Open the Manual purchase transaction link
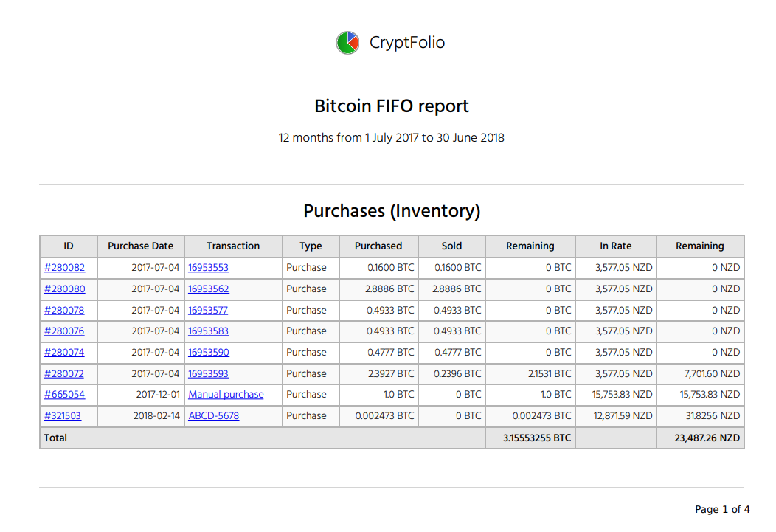 [226, 395]
